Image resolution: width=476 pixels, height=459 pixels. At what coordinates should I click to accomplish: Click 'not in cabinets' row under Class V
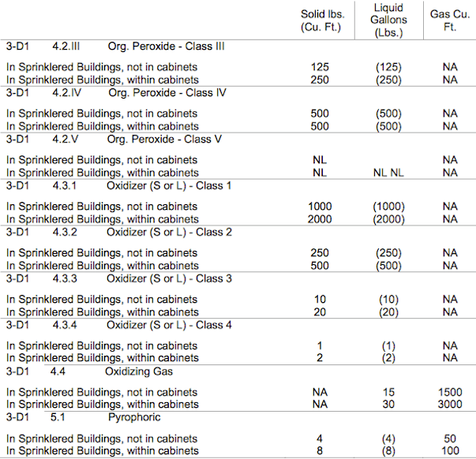[238, 160]
